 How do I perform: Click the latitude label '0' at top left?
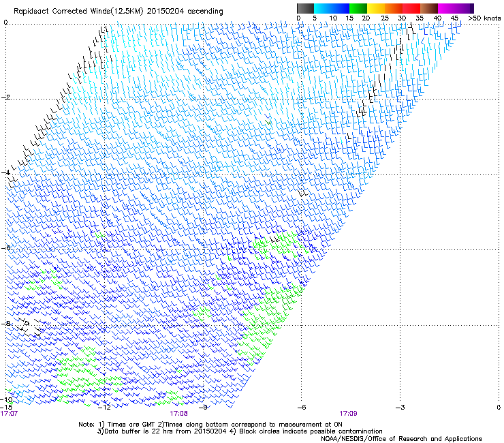pos(5,22)
